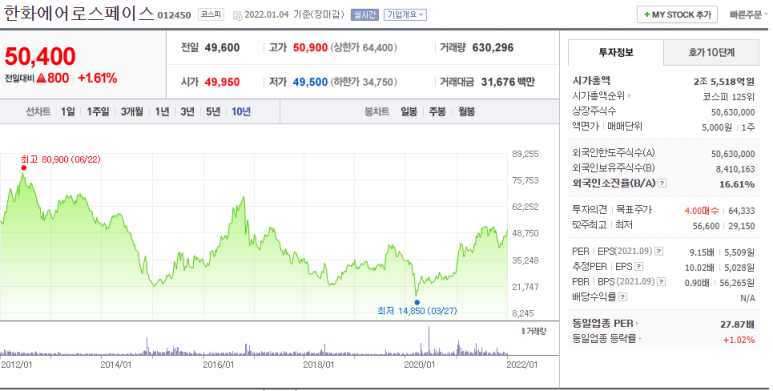Click the 한화에어로스페이스 stock name
The width and height of the screenshot is (773, 391).
coord(79,13)
